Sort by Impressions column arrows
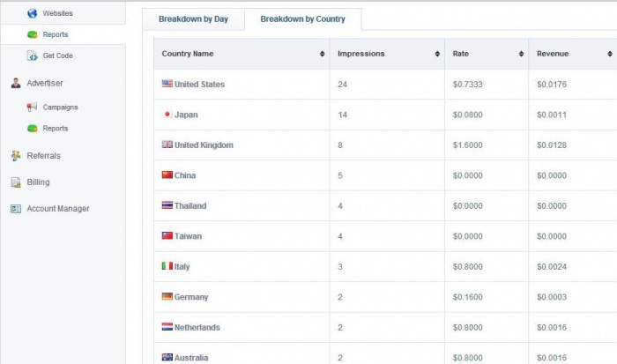 [x=437, y=55]
